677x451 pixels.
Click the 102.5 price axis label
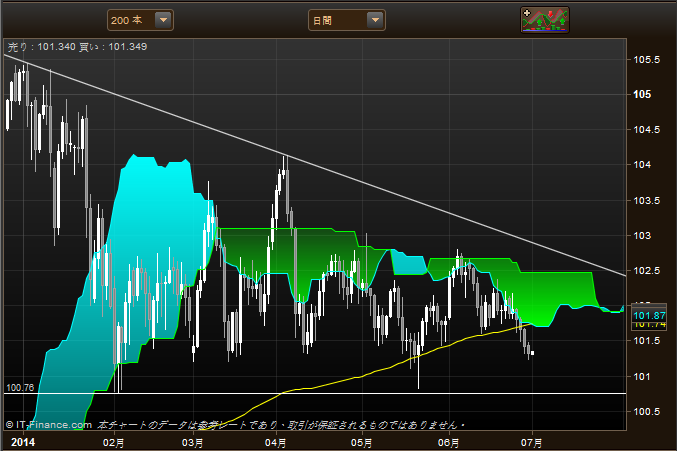click(646, 271)
